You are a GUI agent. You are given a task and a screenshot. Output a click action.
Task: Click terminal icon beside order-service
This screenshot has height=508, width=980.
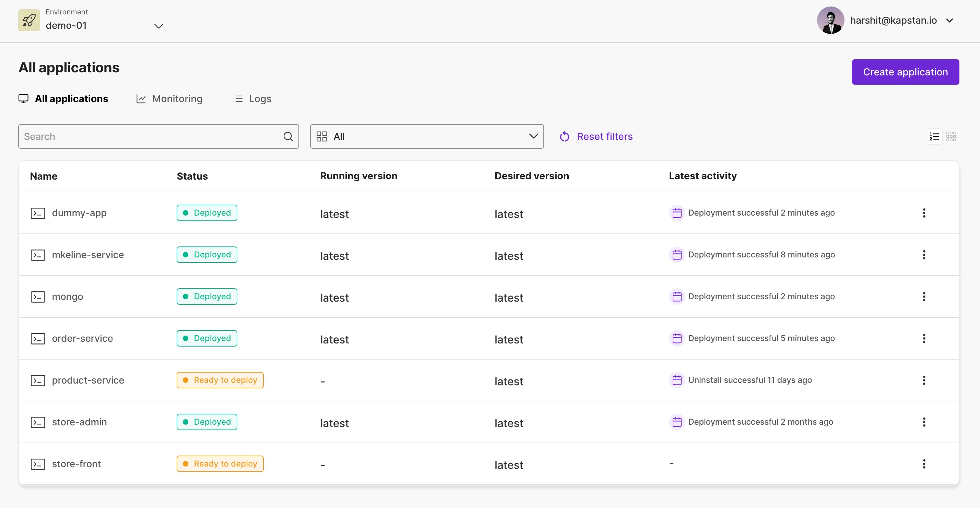(x=38, y=339)
